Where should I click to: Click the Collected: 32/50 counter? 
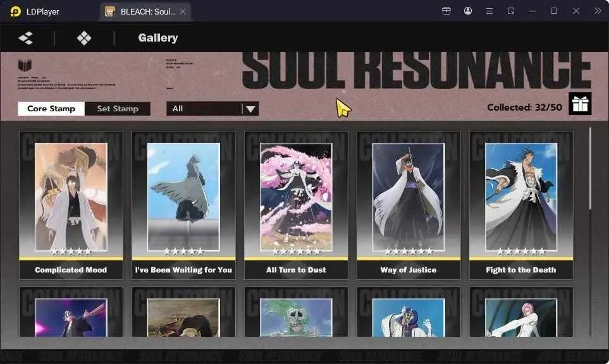(x=524, y=107)
